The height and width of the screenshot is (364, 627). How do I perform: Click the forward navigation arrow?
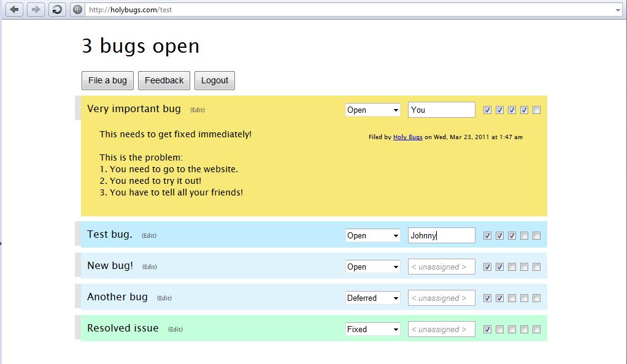click(36, 9)
